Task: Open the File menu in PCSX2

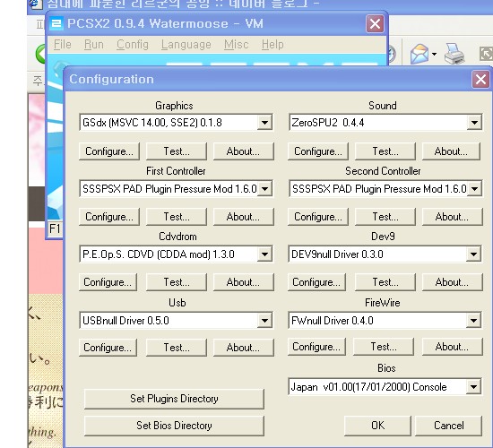Action: click(x=62, y=44)
